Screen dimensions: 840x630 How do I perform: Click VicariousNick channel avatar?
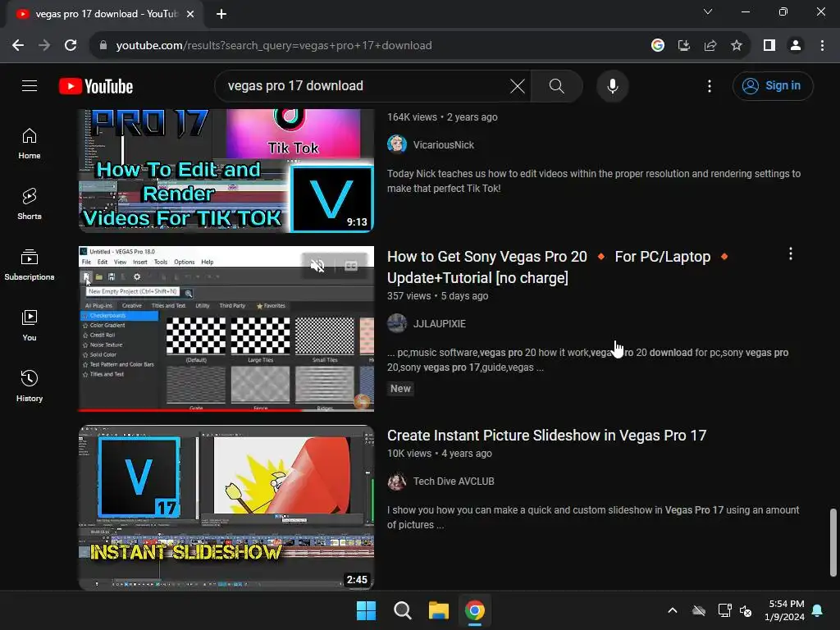click(397, 144)
